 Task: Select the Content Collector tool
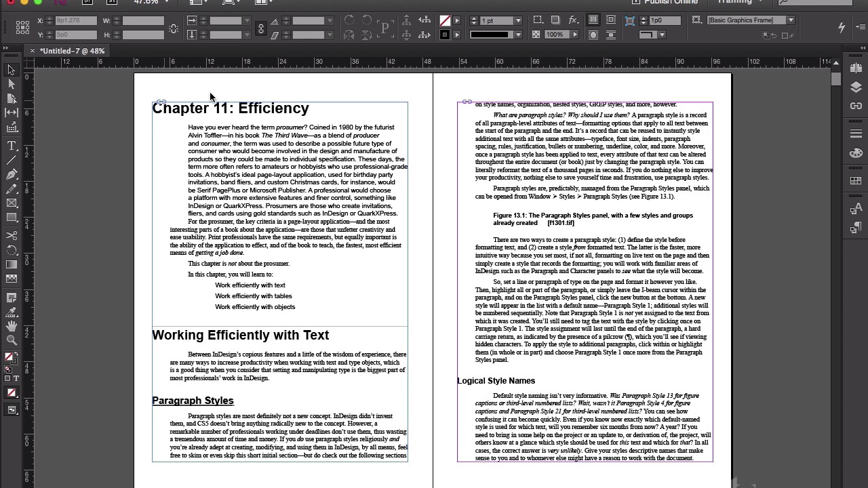(x=12, y=127)
